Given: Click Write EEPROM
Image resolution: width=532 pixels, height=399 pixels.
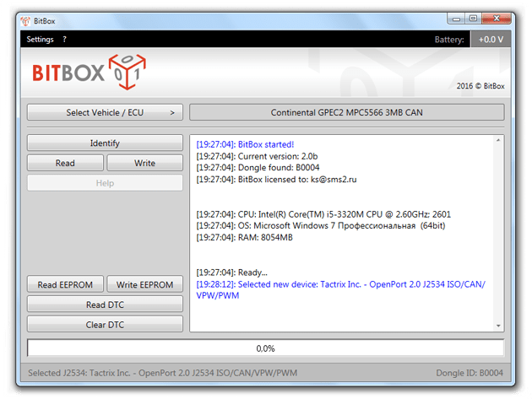Looking at the screenshot, I should [x=145, y=284].
